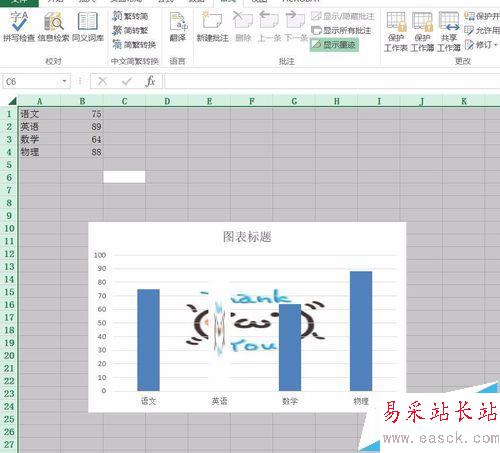This screenshot has height=453, width=500.
Task: Go to the next comment 下一条
Action: click(x=296, y=27)
